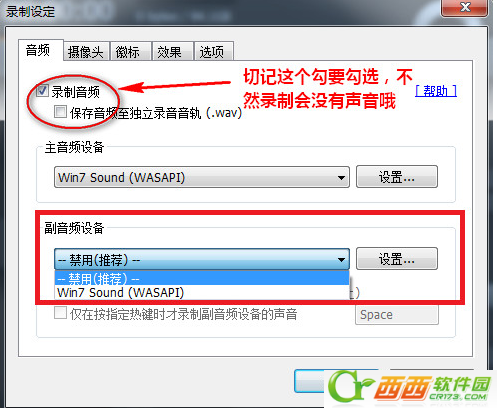
Task: Enable saving audio to separate .wav track
Action: (60, 112)
